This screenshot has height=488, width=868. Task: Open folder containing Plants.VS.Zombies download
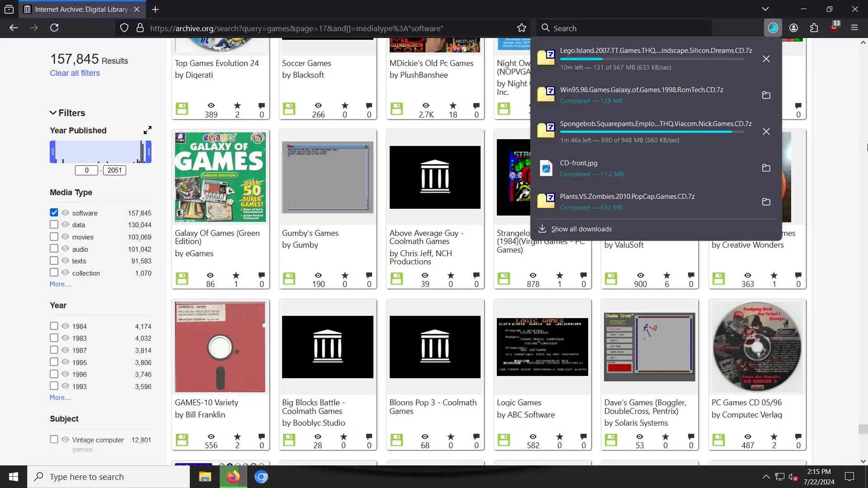[x=766, y=202]
